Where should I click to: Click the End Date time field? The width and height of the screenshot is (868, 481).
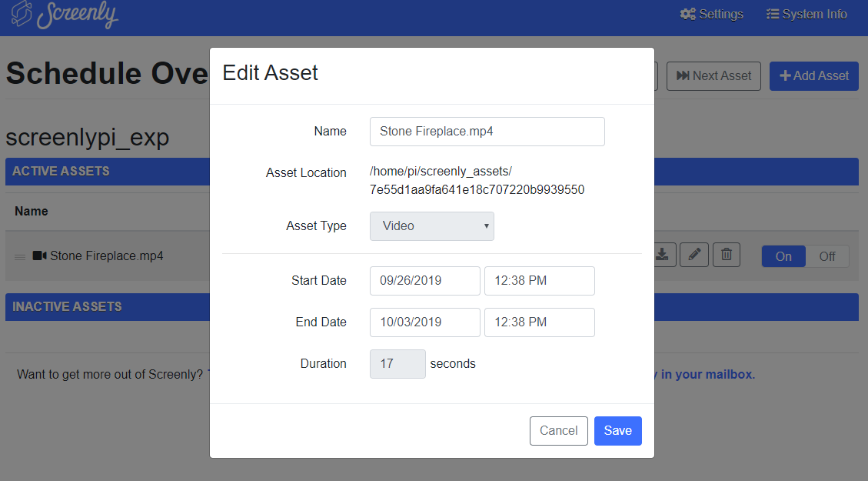pos(539,322)
